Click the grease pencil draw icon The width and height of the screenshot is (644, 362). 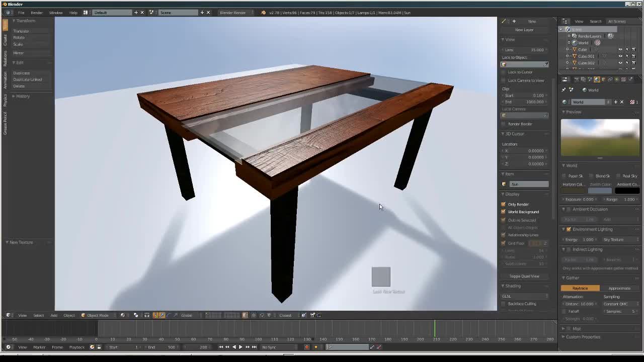pyautogui.click(x=504, y=21)
